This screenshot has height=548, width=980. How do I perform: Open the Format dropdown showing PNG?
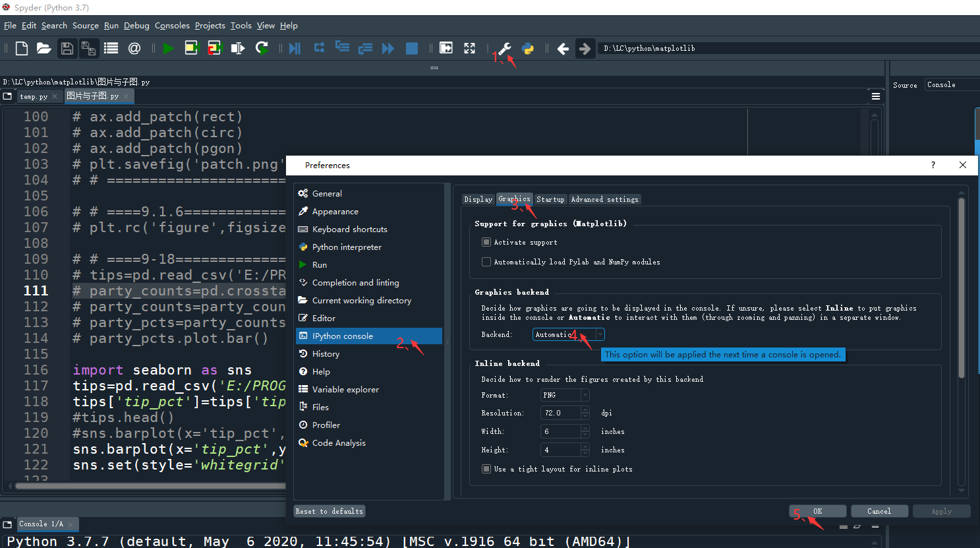tap(565, 395)
